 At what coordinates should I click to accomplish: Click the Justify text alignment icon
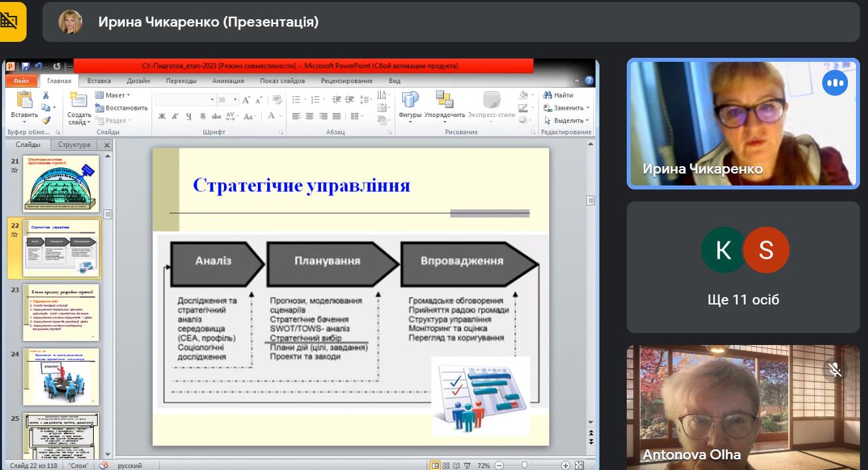pos(337,116)
